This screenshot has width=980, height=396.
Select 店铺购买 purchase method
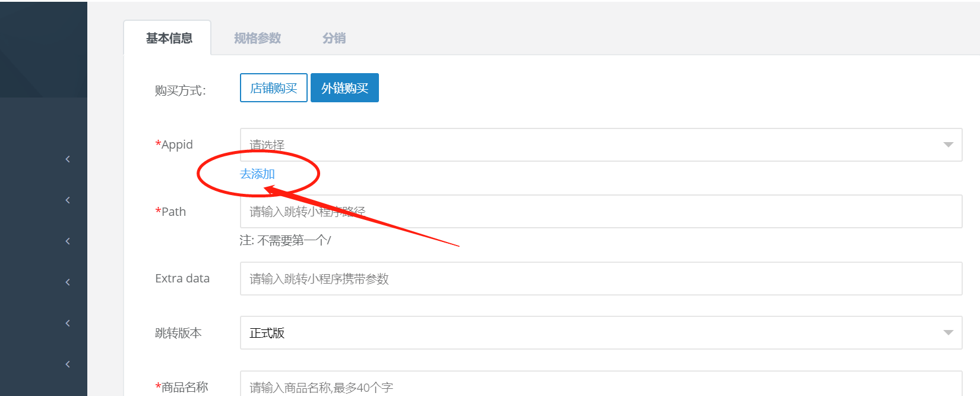[x=274, y=88]
